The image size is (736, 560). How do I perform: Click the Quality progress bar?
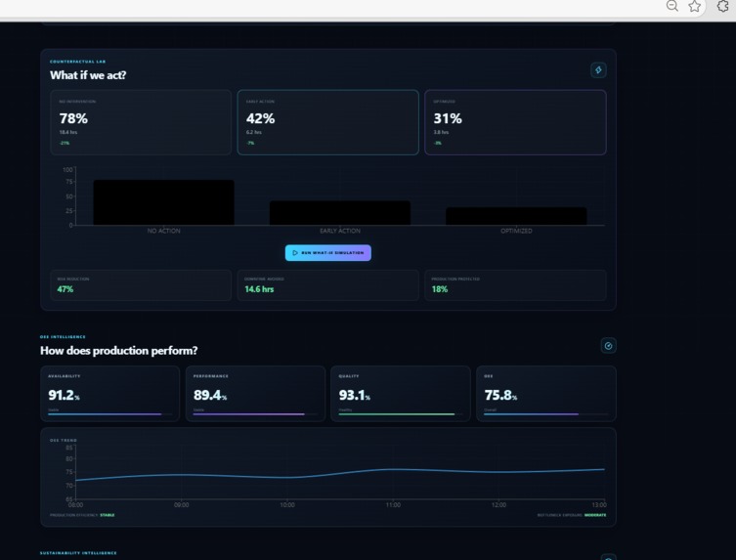tap(401, 414)
